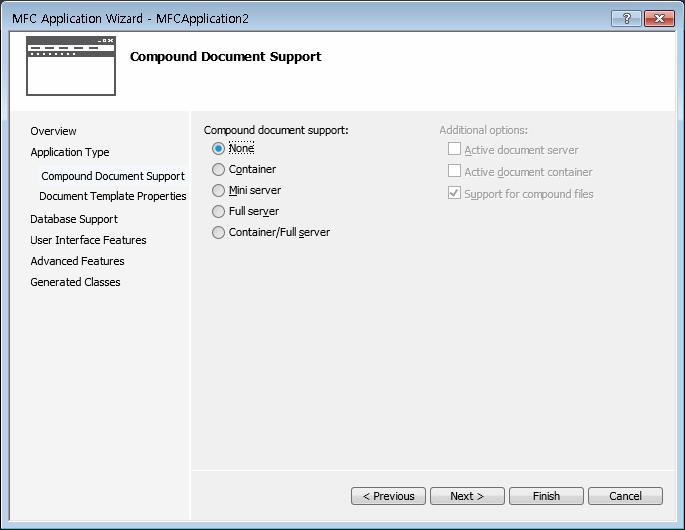Click the 'Additional options:' label
Viewport: 685px width, 530px height.
[x=484, y=130]
